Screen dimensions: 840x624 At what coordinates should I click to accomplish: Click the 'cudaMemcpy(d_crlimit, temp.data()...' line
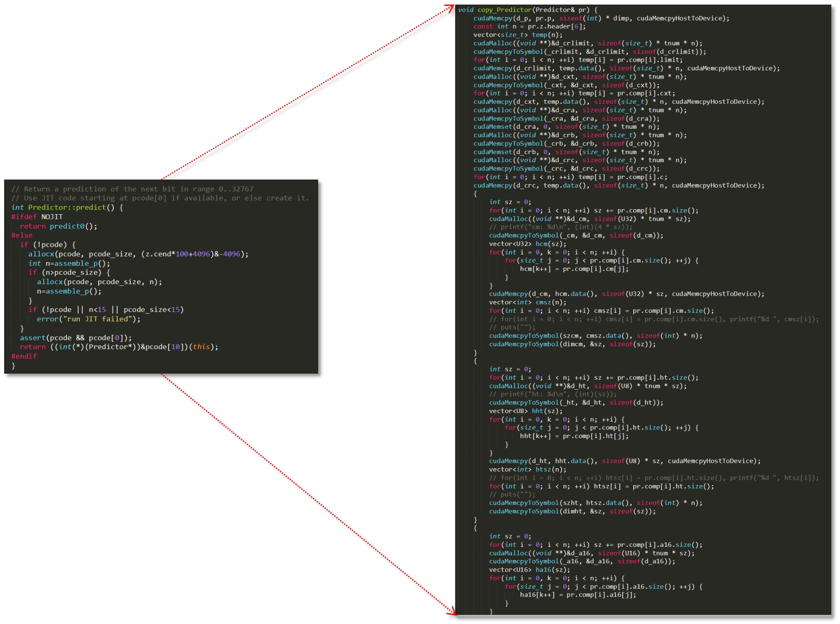point(627,69)
